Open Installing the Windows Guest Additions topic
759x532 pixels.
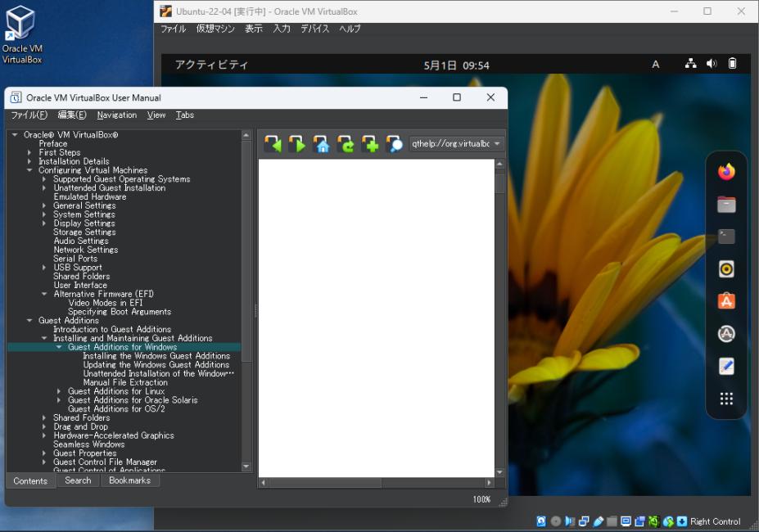[x=157, y=356]
